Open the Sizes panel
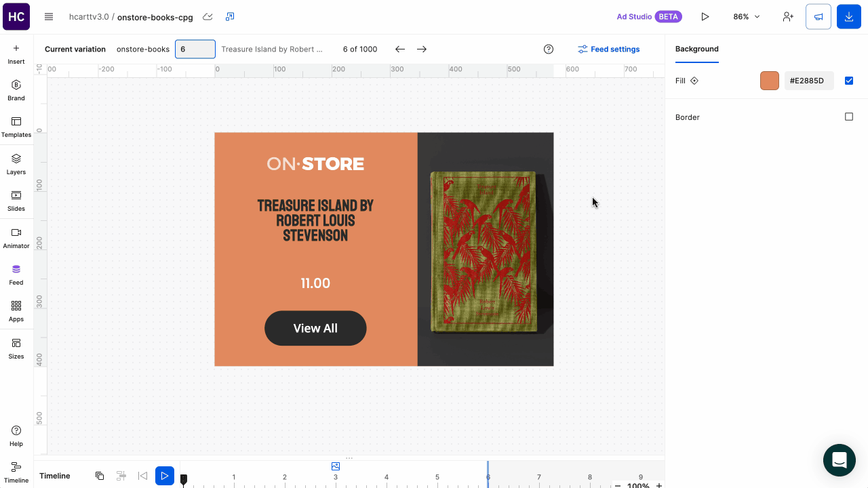The height and width of the screenshot is (488, 868). coord(16,349)
